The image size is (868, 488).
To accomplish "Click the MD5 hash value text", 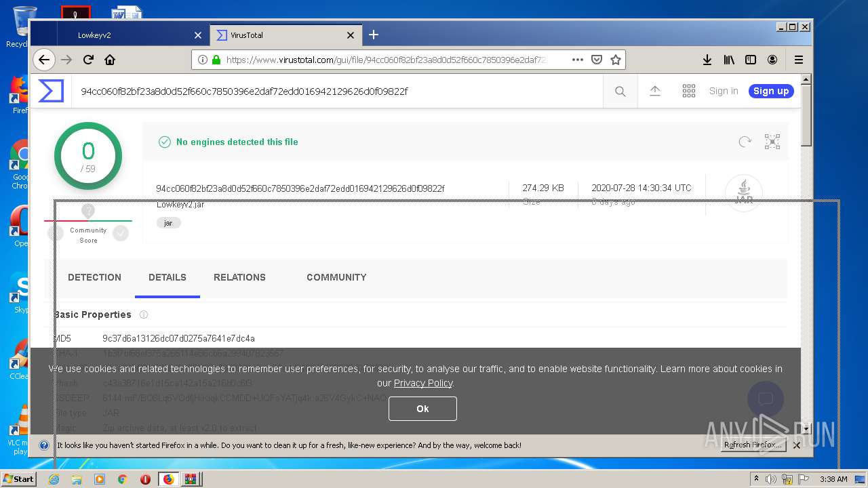I will 178,338.
